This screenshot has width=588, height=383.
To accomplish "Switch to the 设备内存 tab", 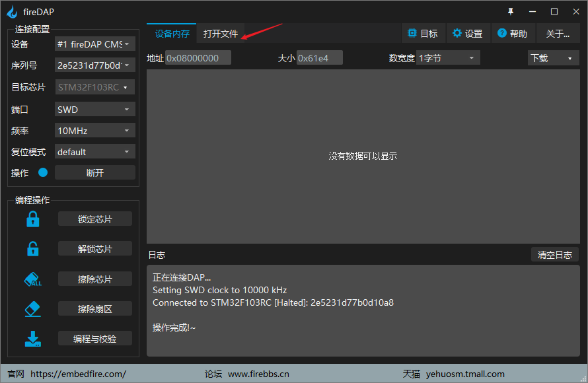I will click(172, 34).
